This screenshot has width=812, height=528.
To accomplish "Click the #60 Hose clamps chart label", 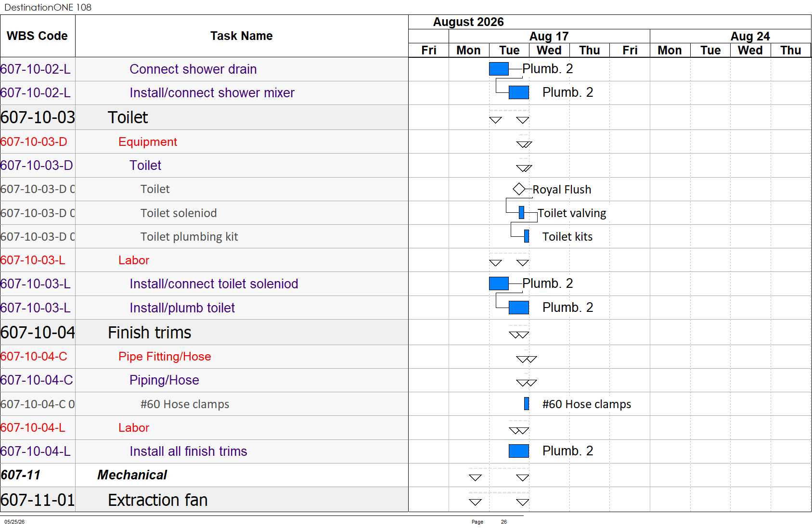I will tap(587, 404).
